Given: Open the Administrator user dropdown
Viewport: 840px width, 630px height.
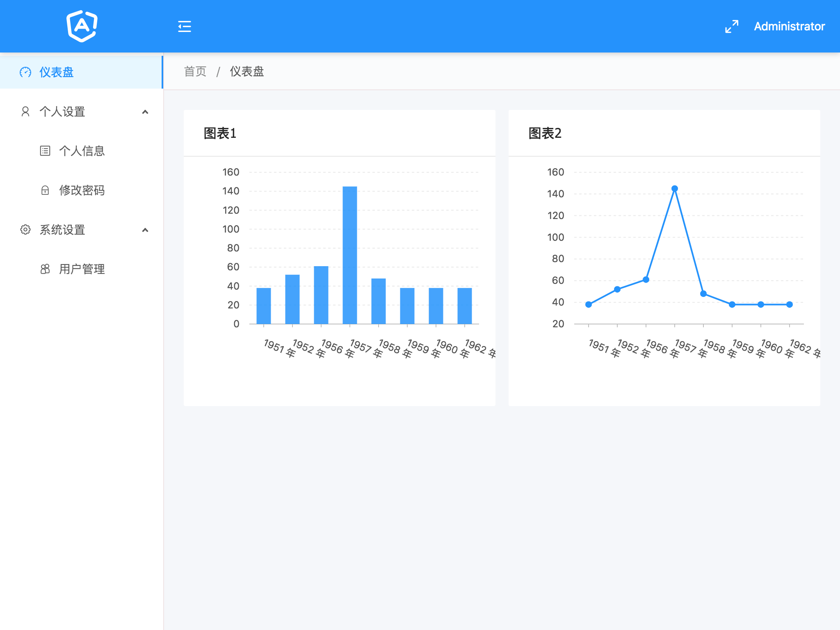Looking at the screenshot, I should [789, 27].
